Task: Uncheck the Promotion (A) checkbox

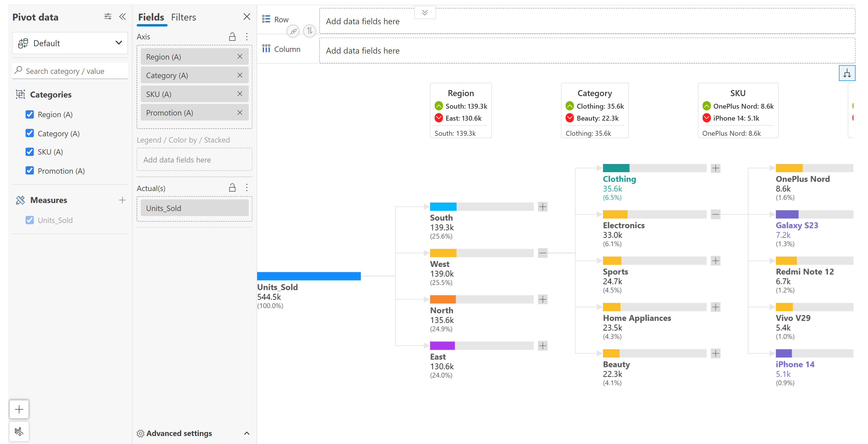Action: pos(30,171)
